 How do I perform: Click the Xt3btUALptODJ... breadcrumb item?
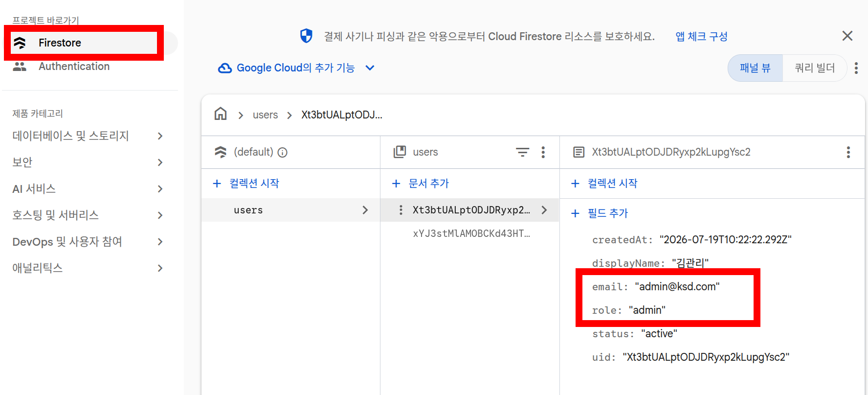click(342, 115)
